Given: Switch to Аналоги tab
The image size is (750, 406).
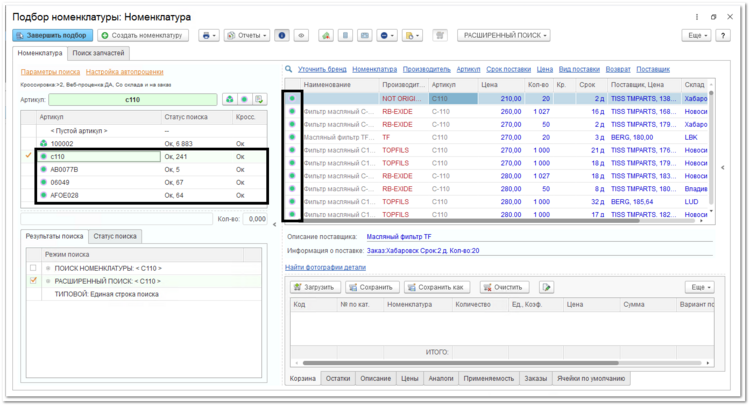Looking at the screenshot, I should point(441,379).
